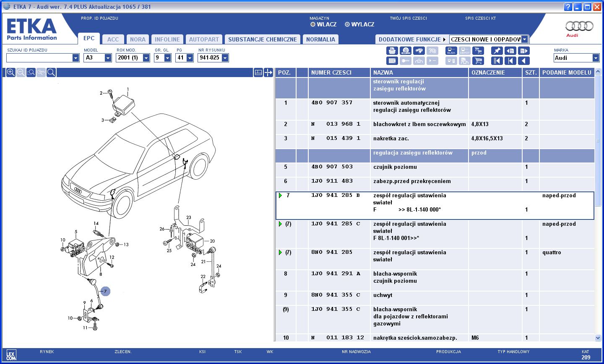Open the Model A3 dropdown
Screen dimensions: 604x364
point(108,58)
